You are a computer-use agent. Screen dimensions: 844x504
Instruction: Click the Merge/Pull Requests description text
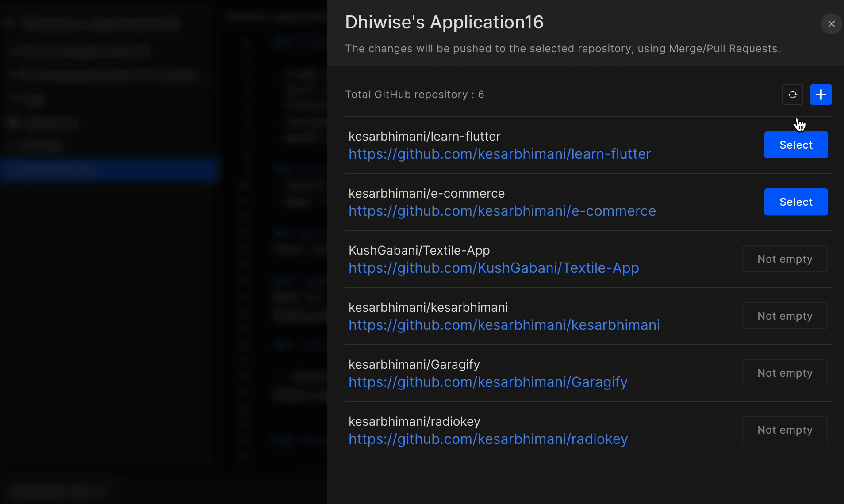[x=563, y=49]
